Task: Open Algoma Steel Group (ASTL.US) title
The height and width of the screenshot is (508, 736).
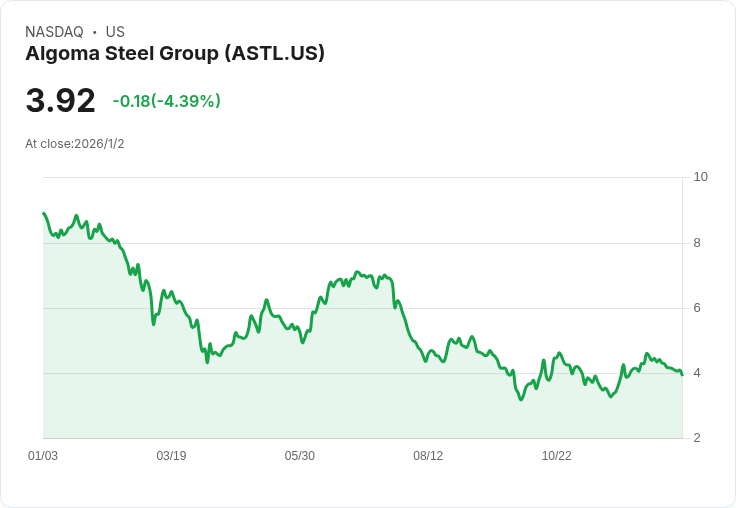Action: [x=175, y=54]
